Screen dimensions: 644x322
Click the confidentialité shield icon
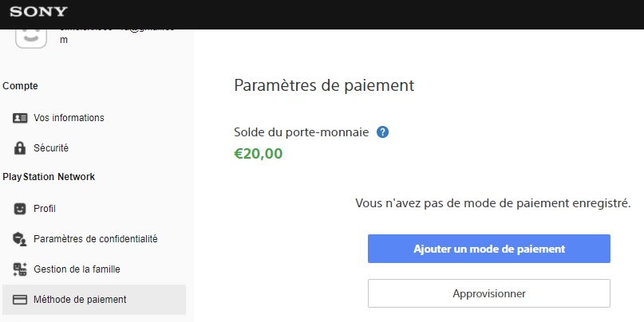(x=20, y=239)
